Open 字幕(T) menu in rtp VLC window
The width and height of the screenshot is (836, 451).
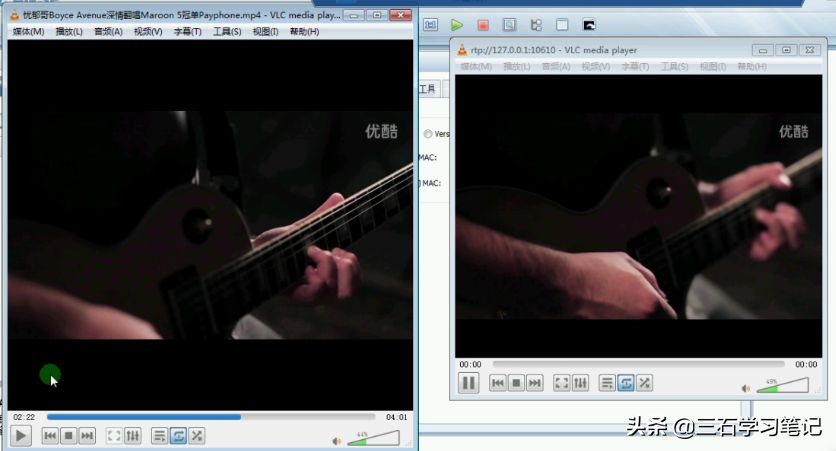635,66
